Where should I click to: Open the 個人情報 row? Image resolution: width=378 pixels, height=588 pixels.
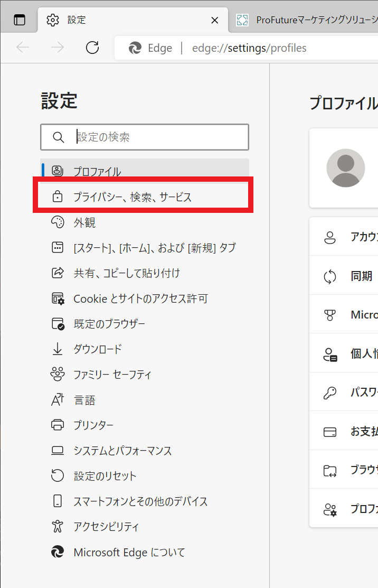(344, 353)
